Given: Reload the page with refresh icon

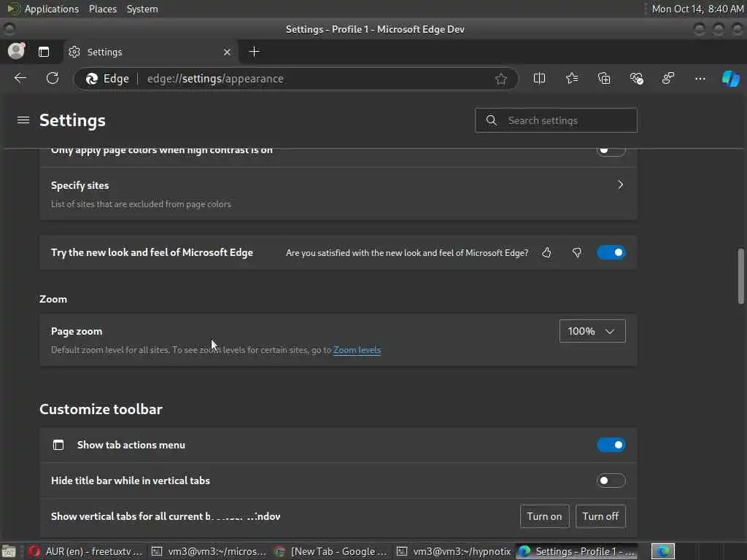Looking at the screenshot, I should pyautogui.click(x=53, y=78).
